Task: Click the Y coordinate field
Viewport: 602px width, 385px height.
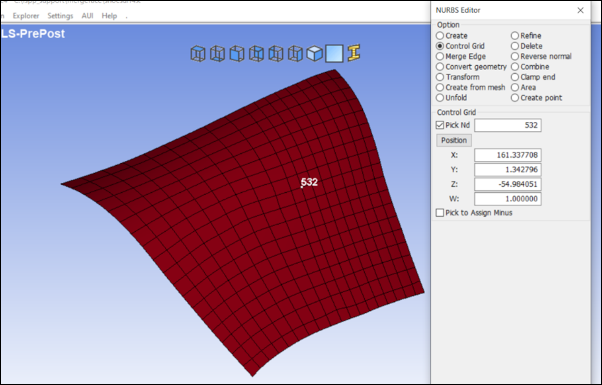Action: click(x=508, y=170)
